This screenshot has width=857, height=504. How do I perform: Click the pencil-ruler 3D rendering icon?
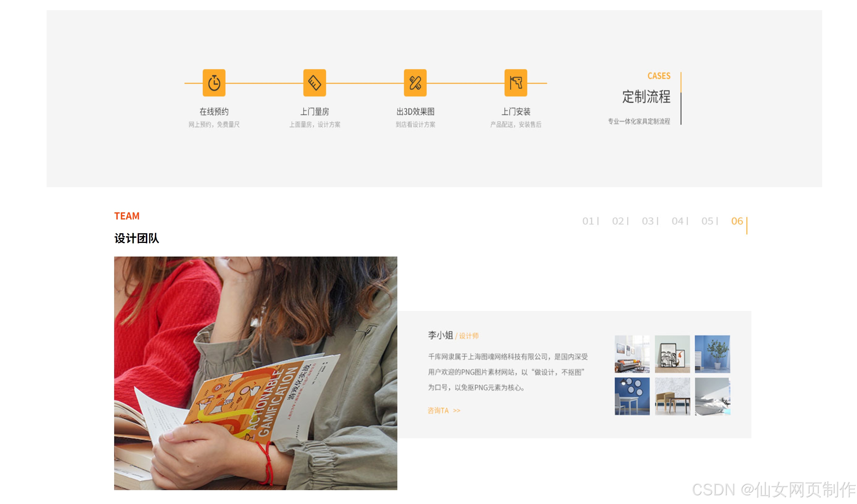click(x=415, y=83)
